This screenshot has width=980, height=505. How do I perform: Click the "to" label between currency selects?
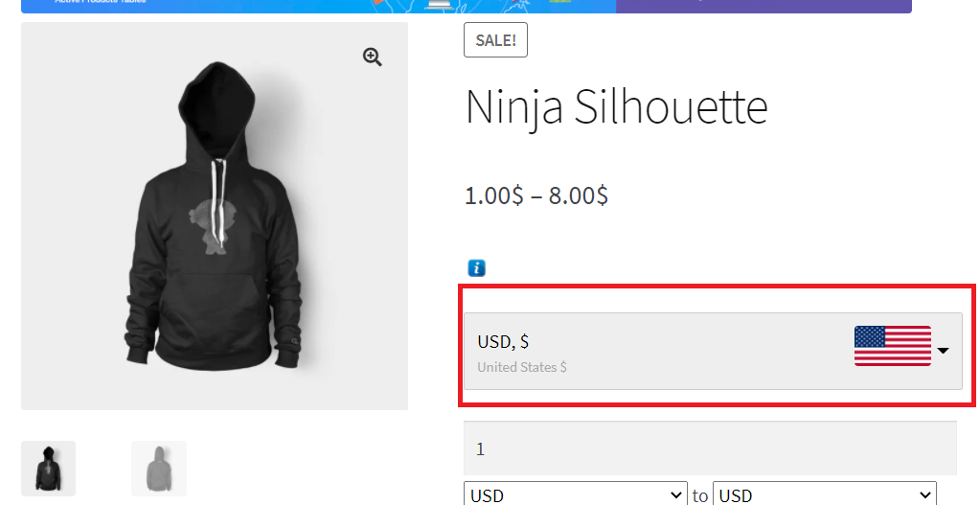[700, 495]
